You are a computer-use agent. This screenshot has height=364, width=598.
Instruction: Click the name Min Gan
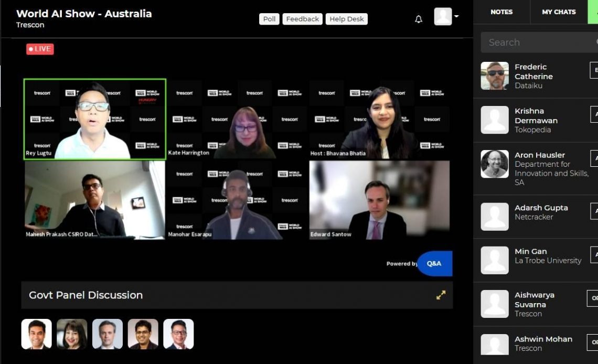[x=530, y=252]
